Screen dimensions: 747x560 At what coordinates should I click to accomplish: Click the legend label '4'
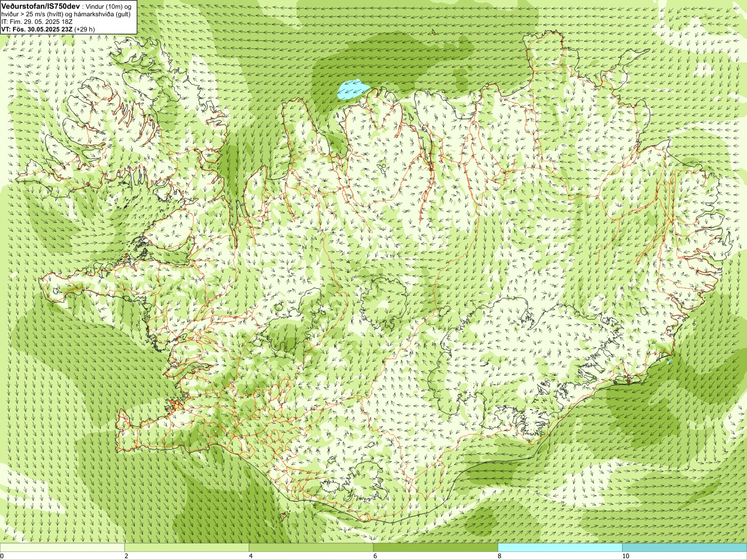251,556
